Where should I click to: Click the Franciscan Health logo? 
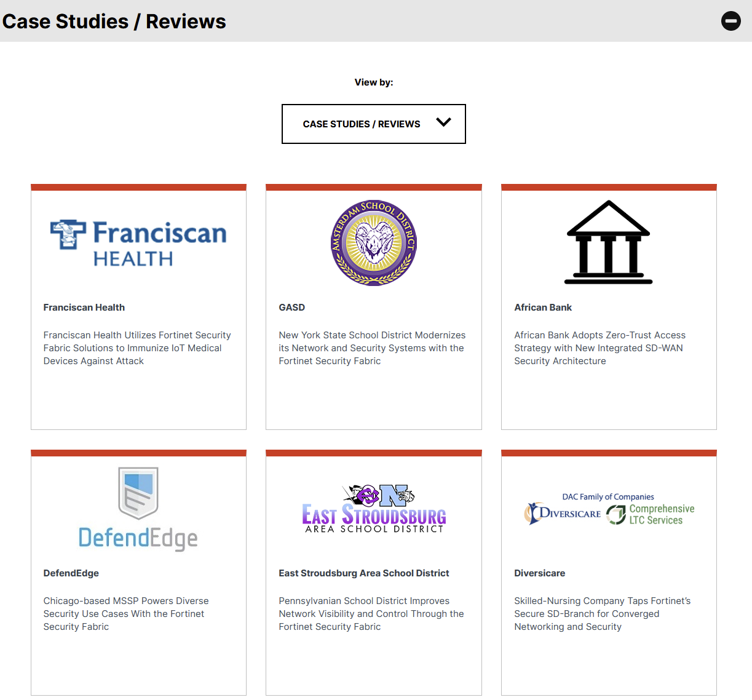(138, 243)
